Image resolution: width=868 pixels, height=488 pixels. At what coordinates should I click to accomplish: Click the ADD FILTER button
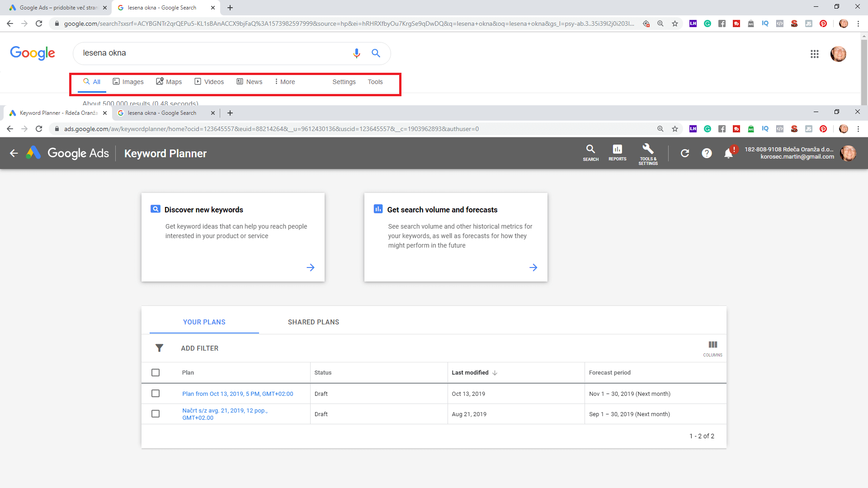(x=199, y=348)
